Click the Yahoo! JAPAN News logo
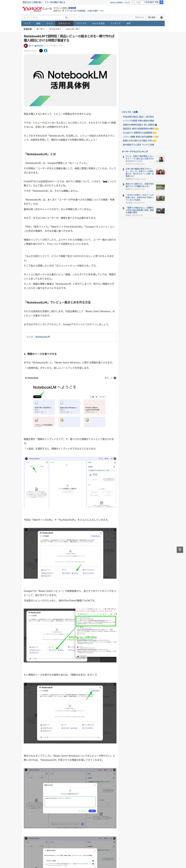Viewport: 186px width, 868px height. point(37,9)
